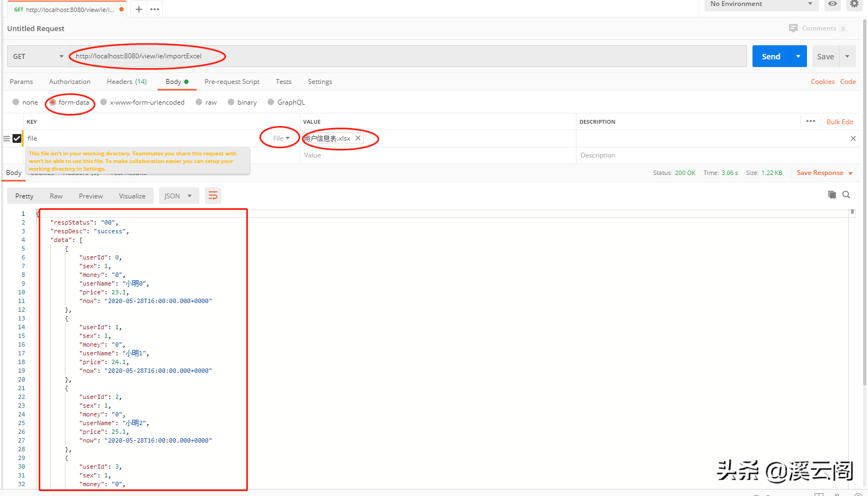
Task: Switch response view to Pretty
Action: coord(25,196)
